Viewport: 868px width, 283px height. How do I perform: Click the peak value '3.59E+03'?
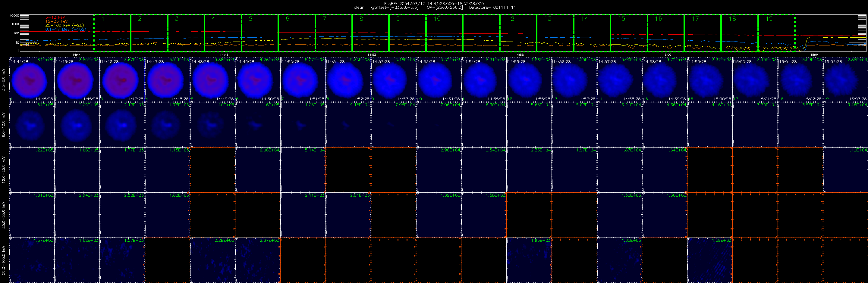coord(89,60)
